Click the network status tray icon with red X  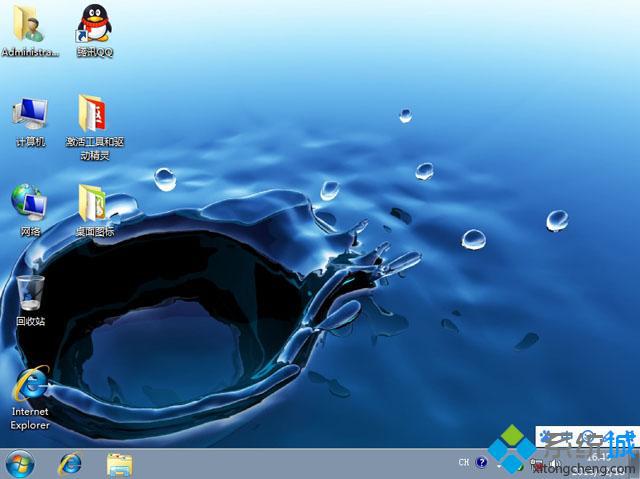(537, 463)
